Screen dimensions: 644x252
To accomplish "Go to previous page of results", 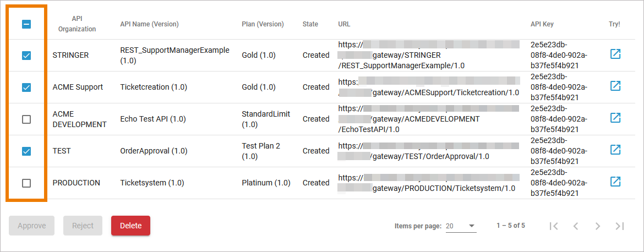I will point(576,226).
